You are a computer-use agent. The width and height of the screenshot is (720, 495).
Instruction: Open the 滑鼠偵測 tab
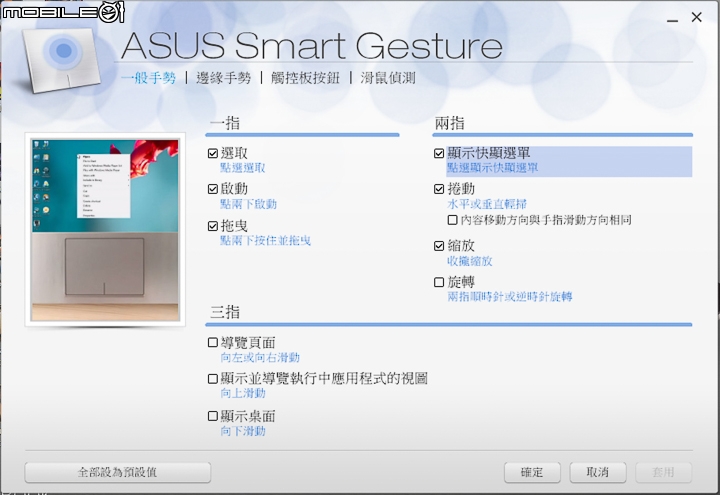[388, 78]
